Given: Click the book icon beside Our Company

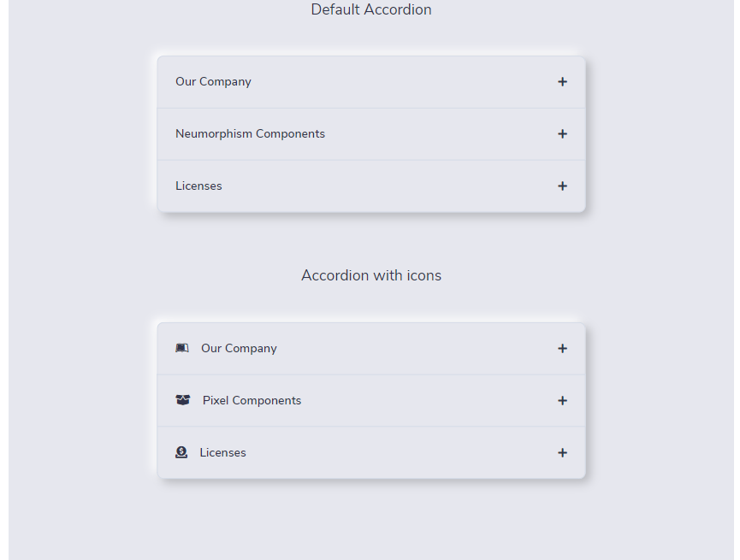Looking at the screenshot, I should coord(182,348).
